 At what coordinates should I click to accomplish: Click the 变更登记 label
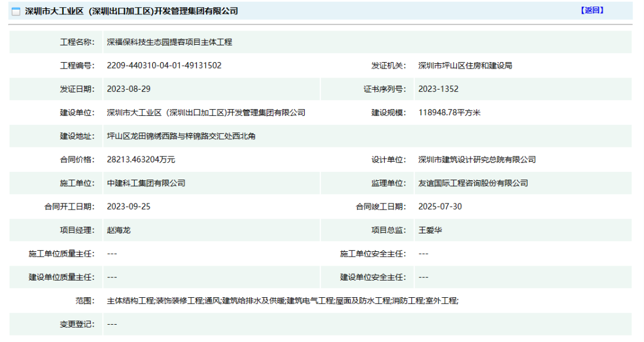77,324
